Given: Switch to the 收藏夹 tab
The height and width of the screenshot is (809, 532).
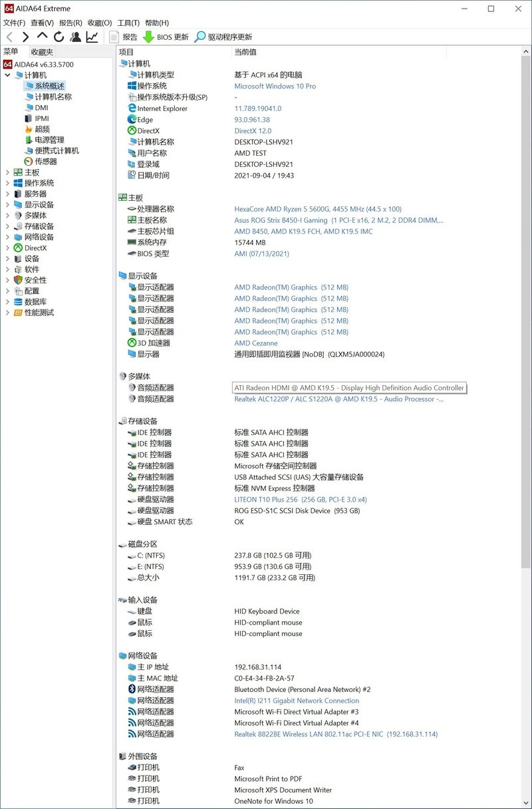Looking at the screenshot, I should [x=41, y=51].
